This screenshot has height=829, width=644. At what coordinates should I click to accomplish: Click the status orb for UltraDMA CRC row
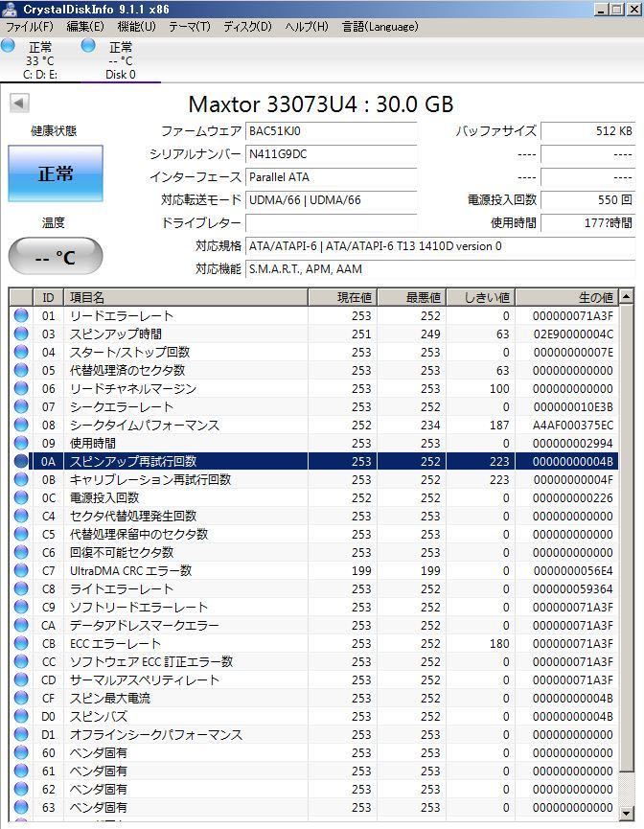click(x=21, y=570)
